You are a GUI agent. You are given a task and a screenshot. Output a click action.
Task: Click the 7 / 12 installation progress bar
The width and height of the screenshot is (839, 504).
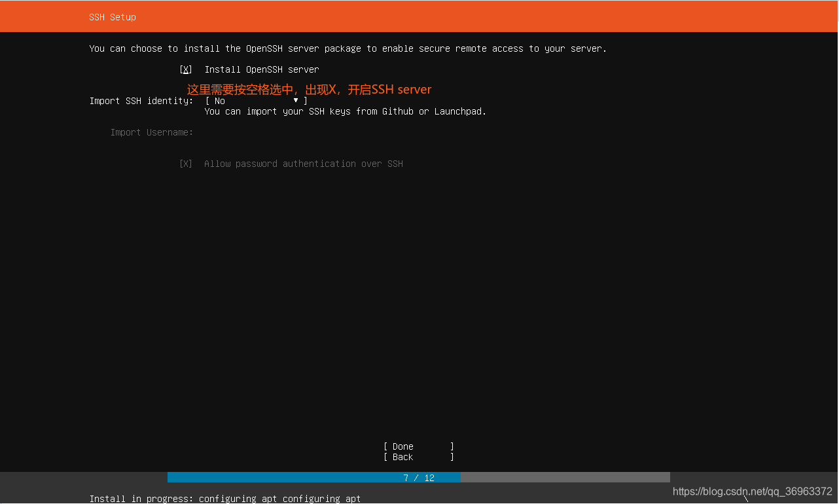(x=419, y=478)
